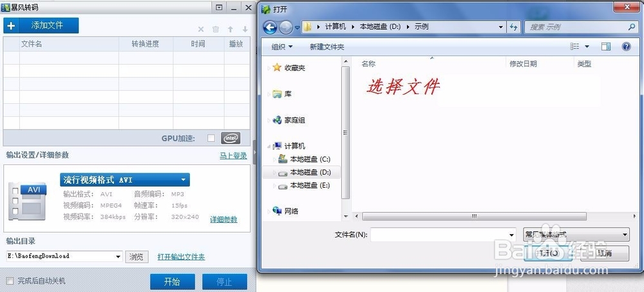Screen dimensions: 644x292
Task: Open the 常见媒体格式 file type dropdown
Action: (x=576, y=235)
